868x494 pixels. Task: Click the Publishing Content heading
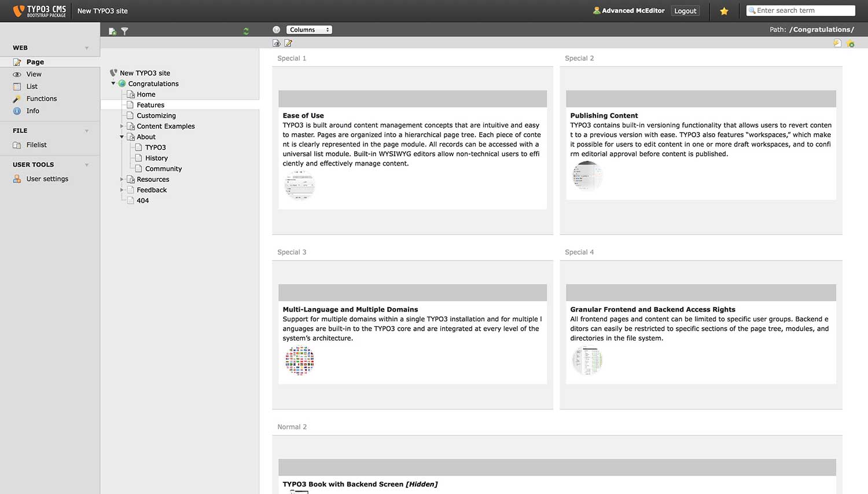[604, 116]
